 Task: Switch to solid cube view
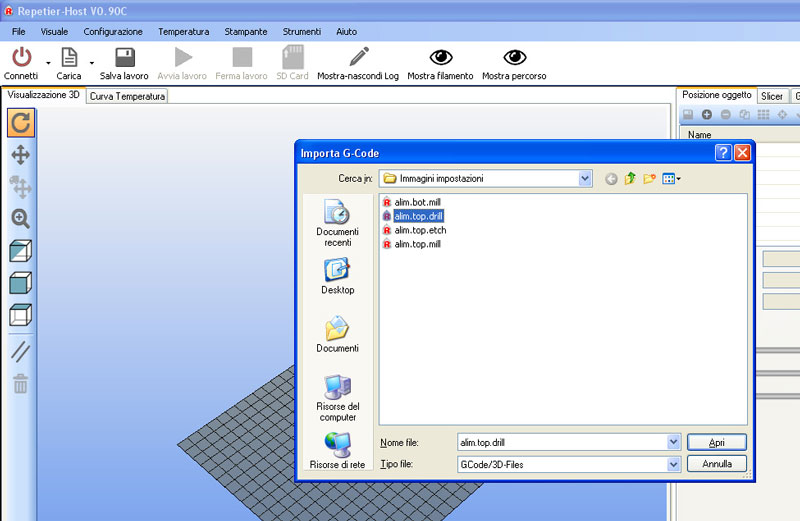(20, 283)
